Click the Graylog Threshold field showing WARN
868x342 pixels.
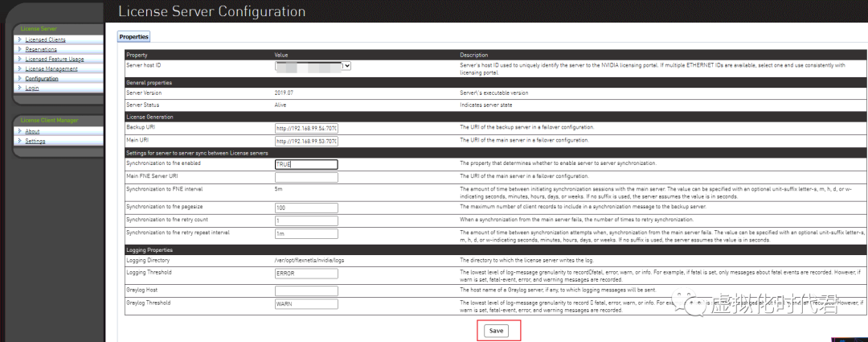click(306, 305)
